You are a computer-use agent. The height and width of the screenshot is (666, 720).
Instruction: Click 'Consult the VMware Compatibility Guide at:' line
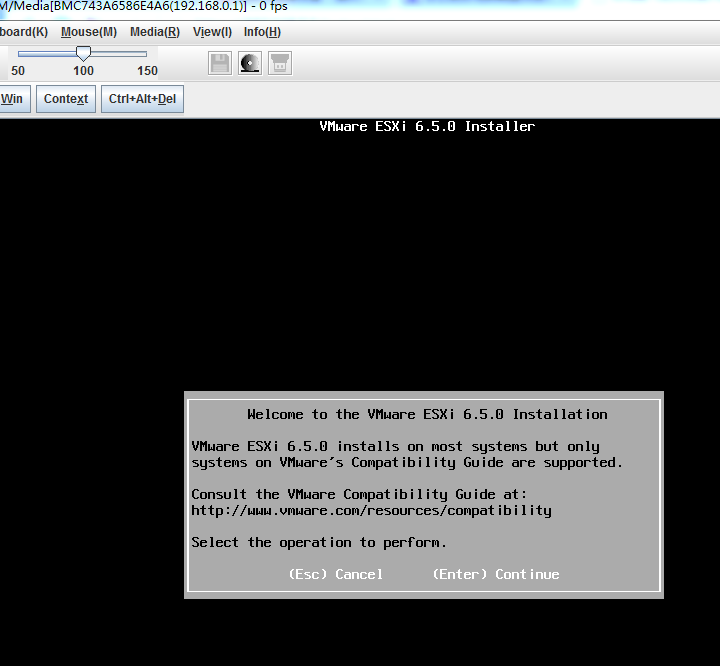coord(359,494)
